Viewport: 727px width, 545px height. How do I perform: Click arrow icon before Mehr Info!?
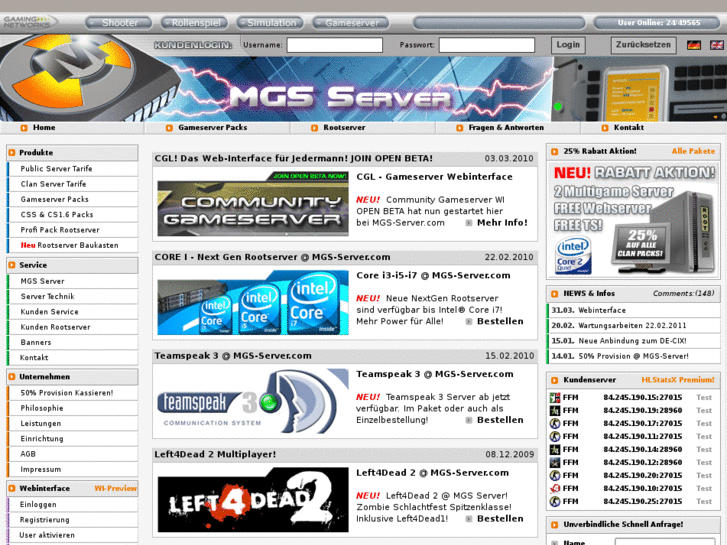(469, 223)
